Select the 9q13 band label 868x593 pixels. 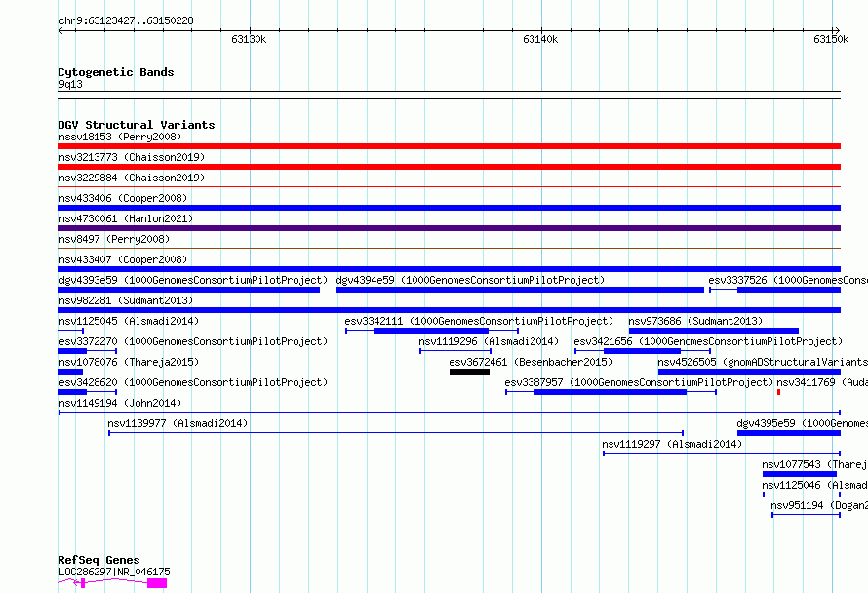70,84
